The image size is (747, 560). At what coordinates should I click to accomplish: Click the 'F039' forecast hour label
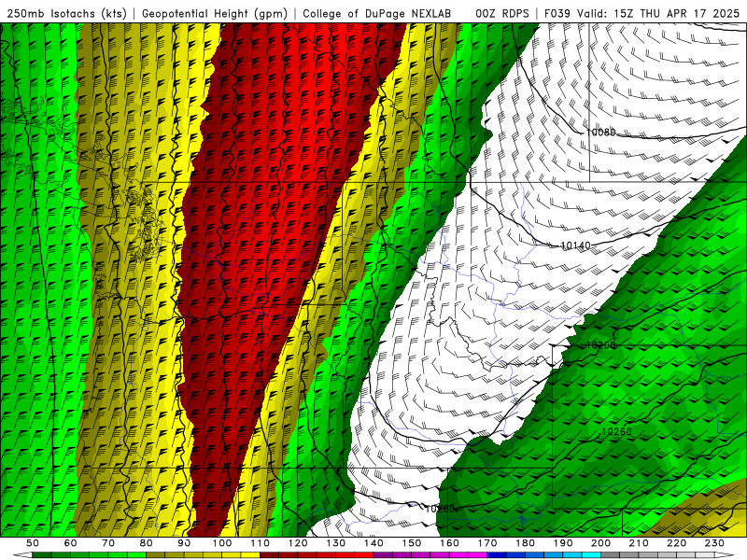click(557, 13)
